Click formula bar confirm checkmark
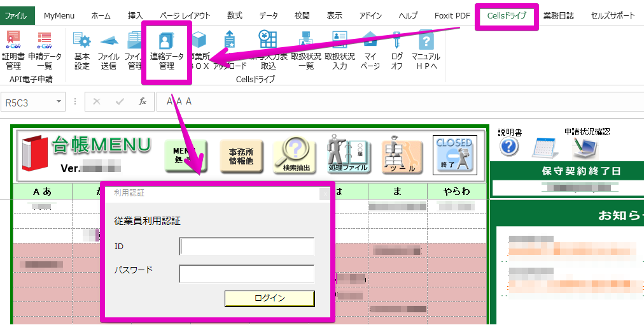This screenshot has height=325, width=644. pos(120,101)
